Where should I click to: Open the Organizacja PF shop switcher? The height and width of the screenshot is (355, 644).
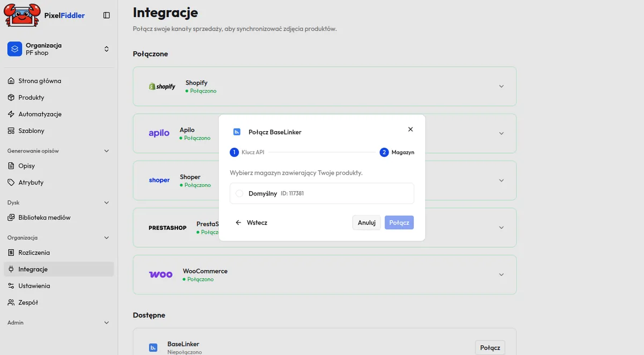coord(59,49)
